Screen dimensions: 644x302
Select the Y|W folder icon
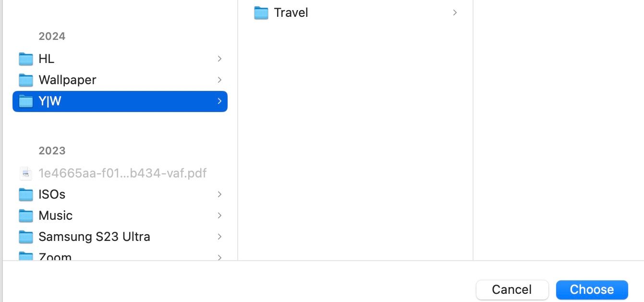pos(25,101)
